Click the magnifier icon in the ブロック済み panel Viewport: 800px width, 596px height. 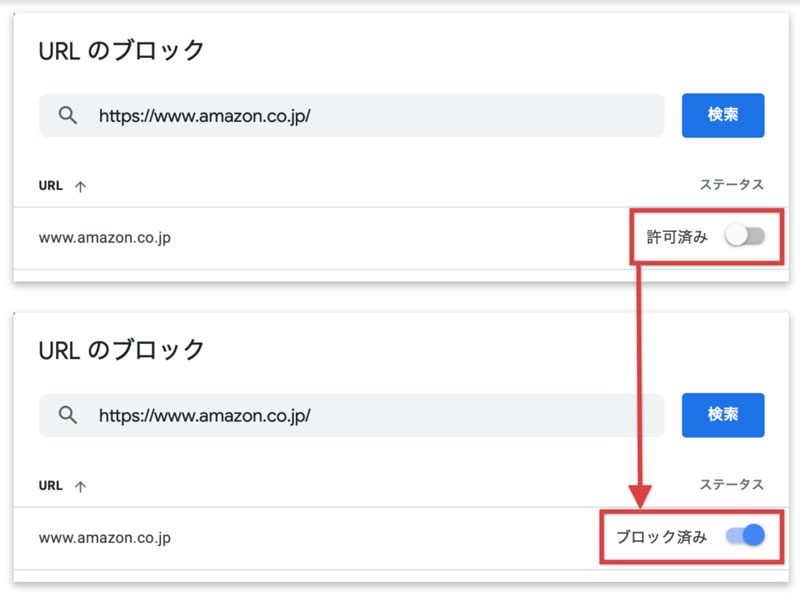pos(68,415)
